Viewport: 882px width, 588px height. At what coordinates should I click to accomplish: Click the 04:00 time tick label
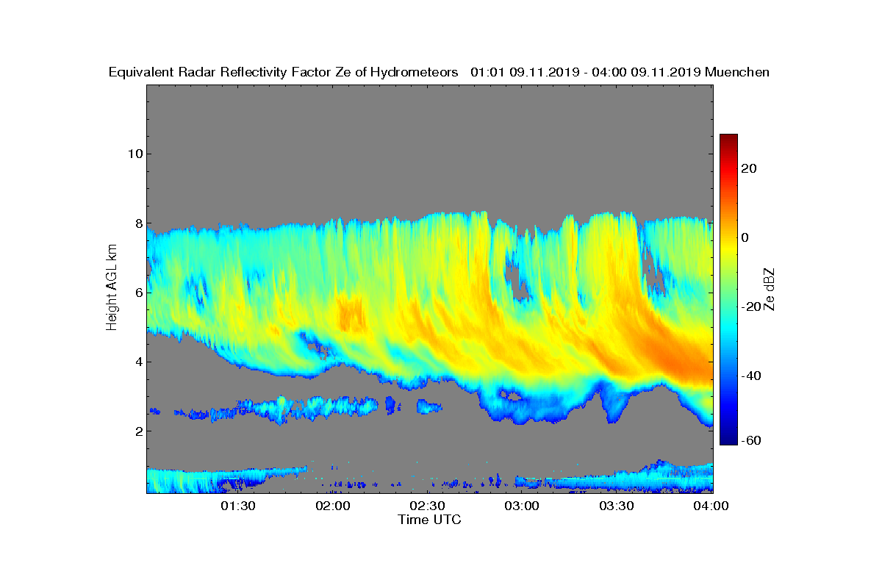[x=713, y=506]
